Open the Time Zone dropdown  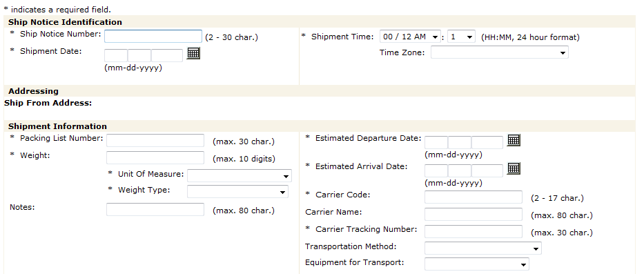[x=500, y=52]
